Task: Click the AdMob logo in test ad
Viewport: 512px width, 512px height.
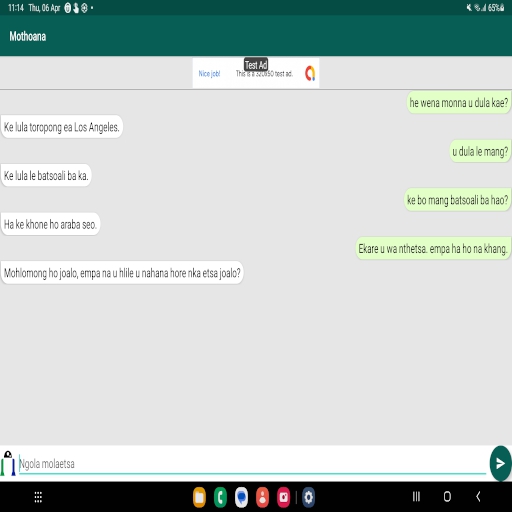Action: pyautogui.click(x=310, y=73)
